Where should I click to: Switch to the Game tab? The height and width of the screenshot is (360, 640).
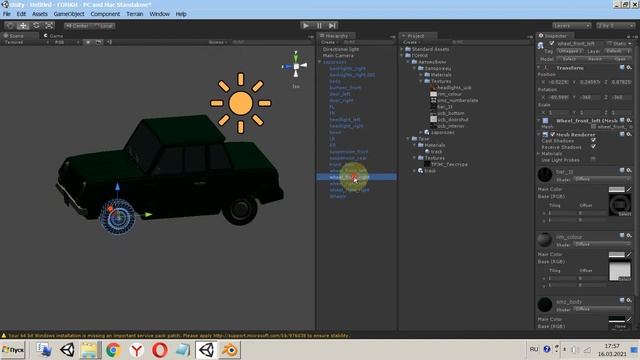pos(53,36)
